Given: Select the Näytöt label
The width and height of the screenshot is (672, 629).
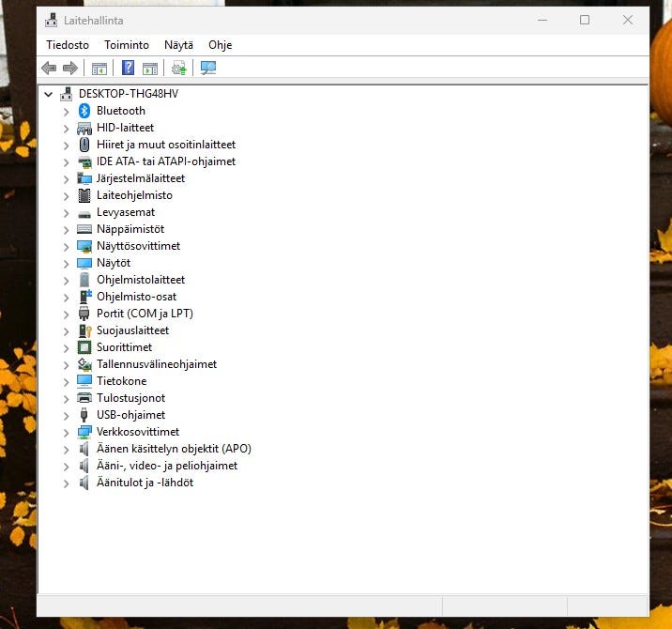Looking at the screenshot, I should pos(114,263).
